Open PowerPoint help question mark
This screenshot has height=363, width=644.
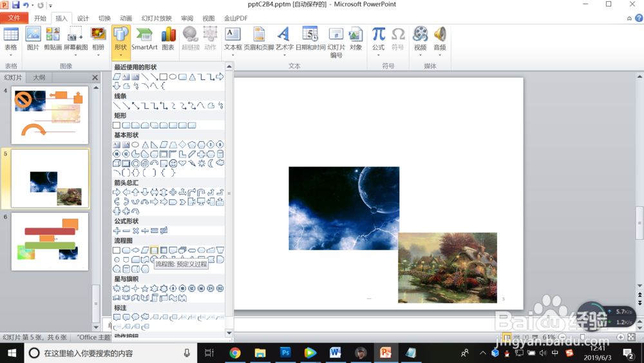639,18
